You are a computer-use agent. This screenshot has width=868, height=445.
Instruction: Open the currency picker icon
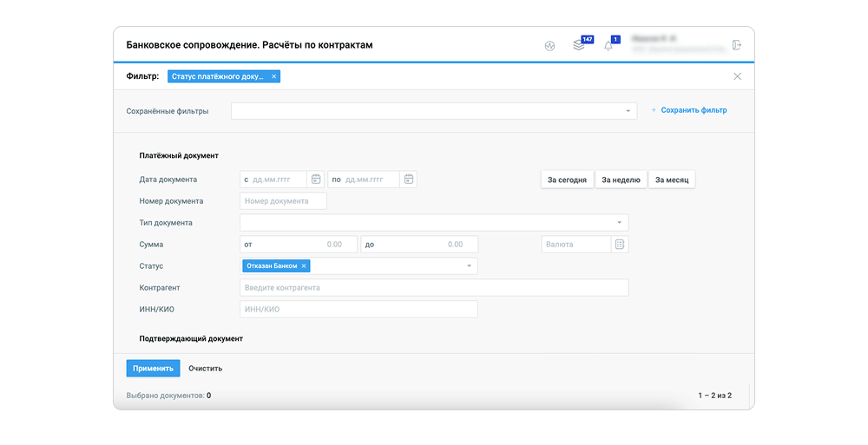[620, 244]
